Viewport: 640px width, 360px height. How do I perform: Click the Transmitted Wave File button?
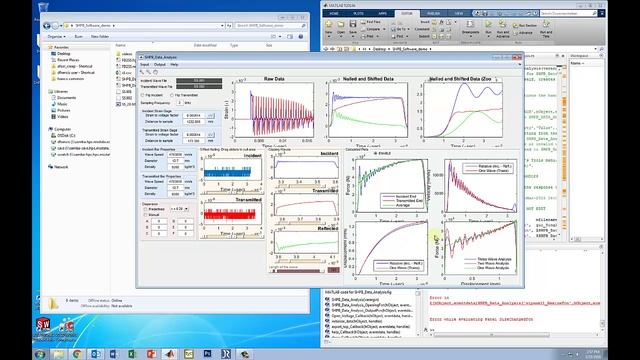tap(199, 87)
